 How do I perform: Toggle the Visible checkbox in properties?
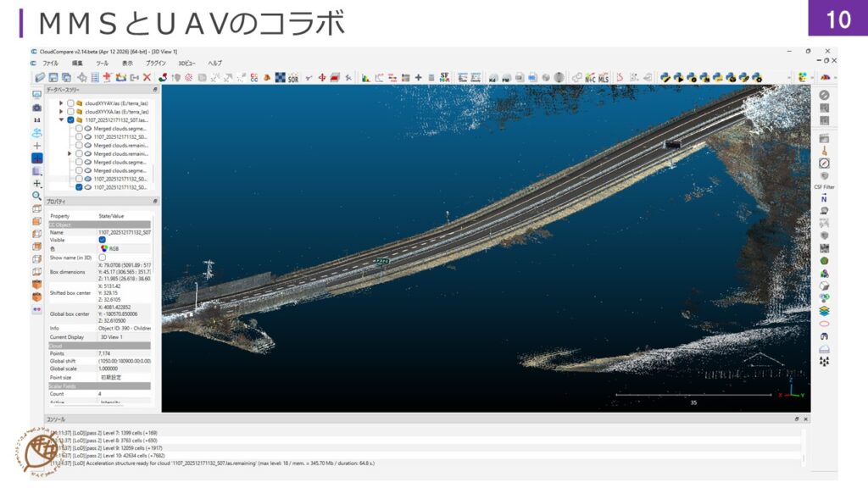tap(103, 240)
